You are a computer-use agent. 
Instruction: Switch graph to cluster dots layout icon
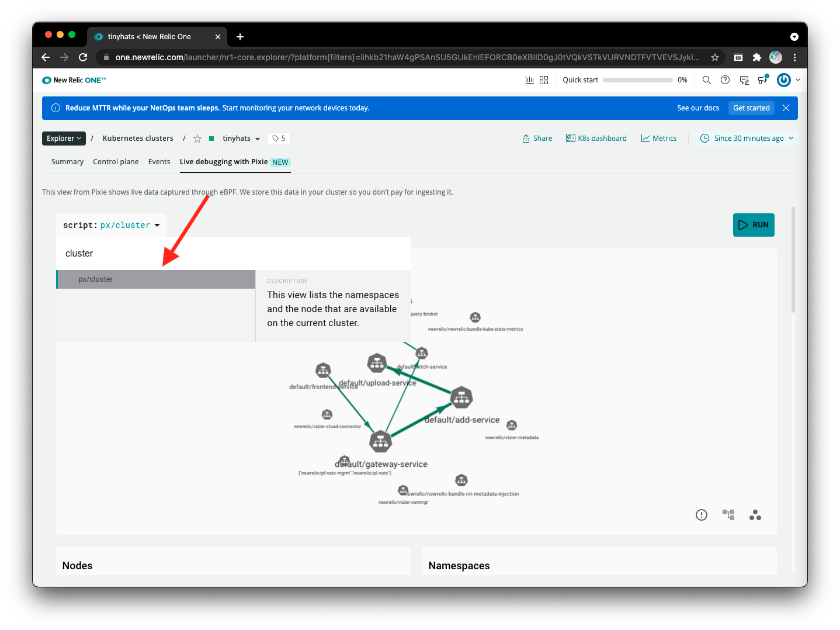[x=755, y=515]
